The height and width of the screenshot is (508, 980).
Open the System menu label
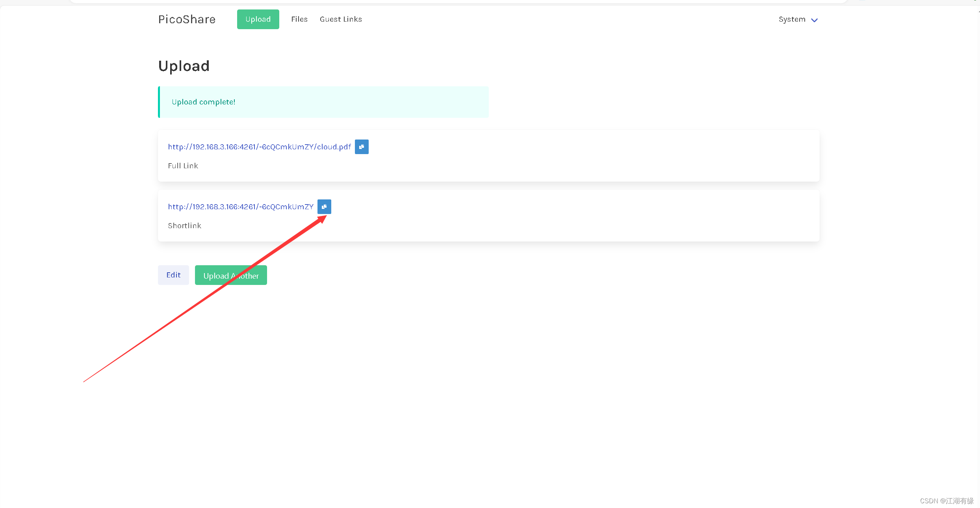click(792, 19)
